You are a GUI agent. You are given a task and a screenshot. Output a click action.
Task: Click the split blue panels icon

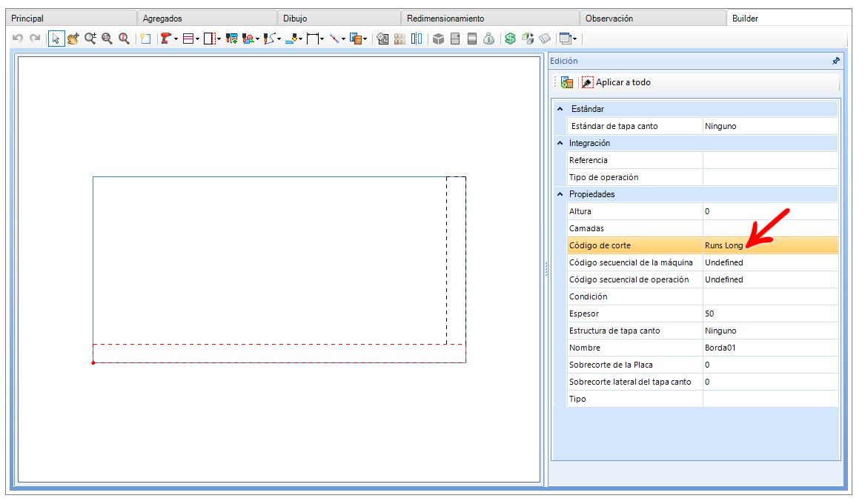(x=417, y=38)
